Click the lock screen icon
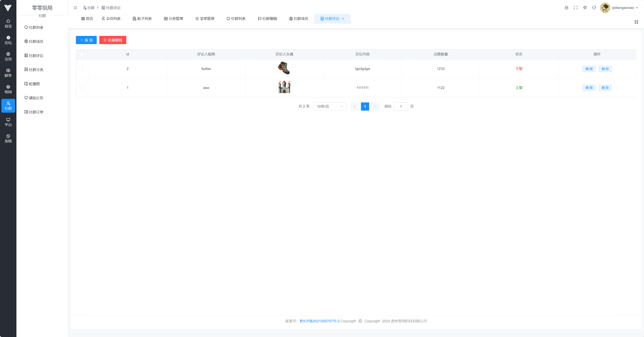The height and width of the screenshot is (337, 644). pos(566,8)
